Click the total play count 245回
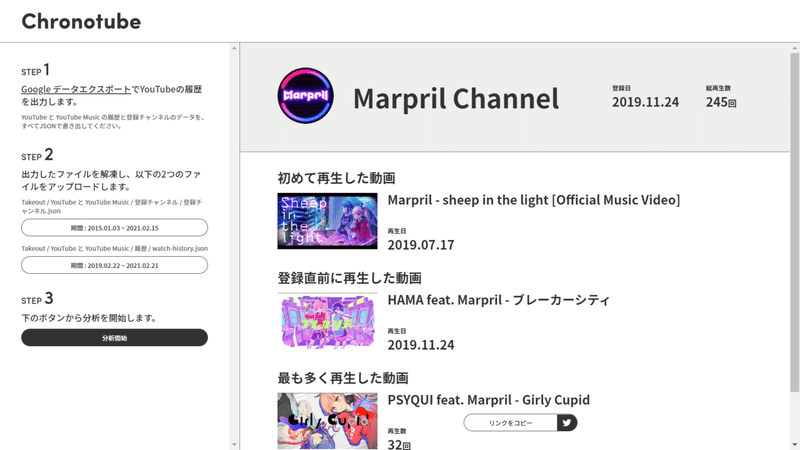Viewport: 800px width, 450px height. (x=721, y=102)
